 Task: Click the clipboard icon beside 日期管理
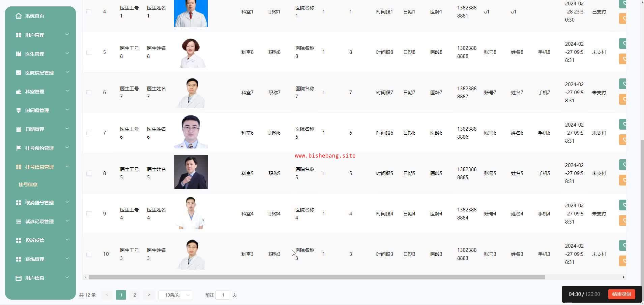(x=19, y=129)
